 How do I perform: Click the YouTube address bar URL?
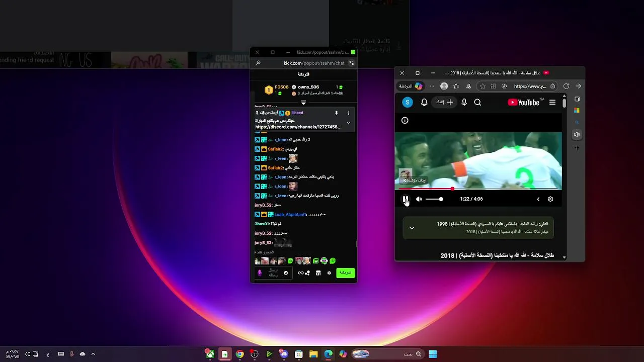530,86
